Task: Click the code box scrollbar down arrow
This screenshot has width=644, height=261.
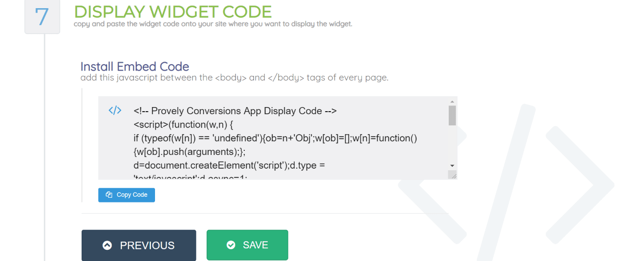Action: pyautogui.click(x=452, y=166)
